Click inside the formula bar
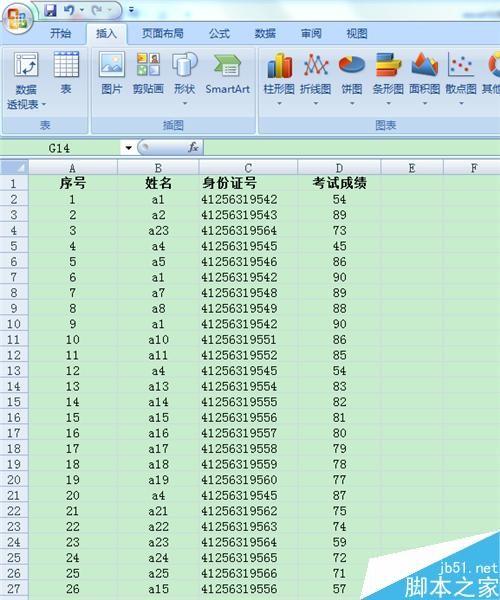Screen dimensions: 500x600 [x=351, y=148]
